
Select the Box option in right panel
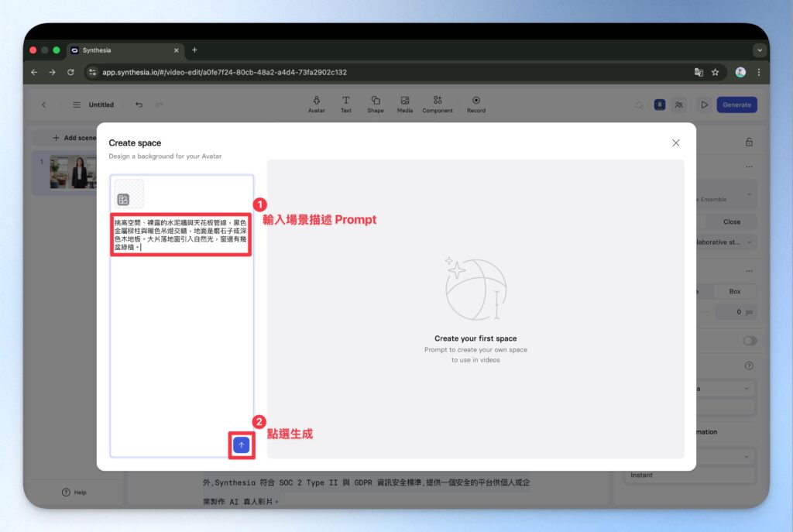[734, 291]
